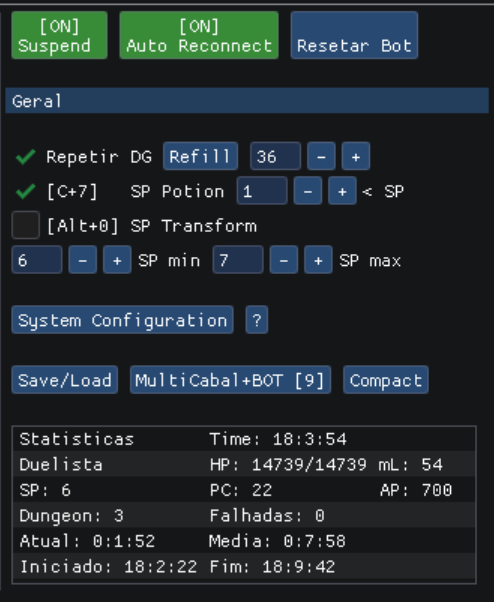Click the Falhadas: 0 counter
This screenshot has width=494, height=602.
coord(267,516)
